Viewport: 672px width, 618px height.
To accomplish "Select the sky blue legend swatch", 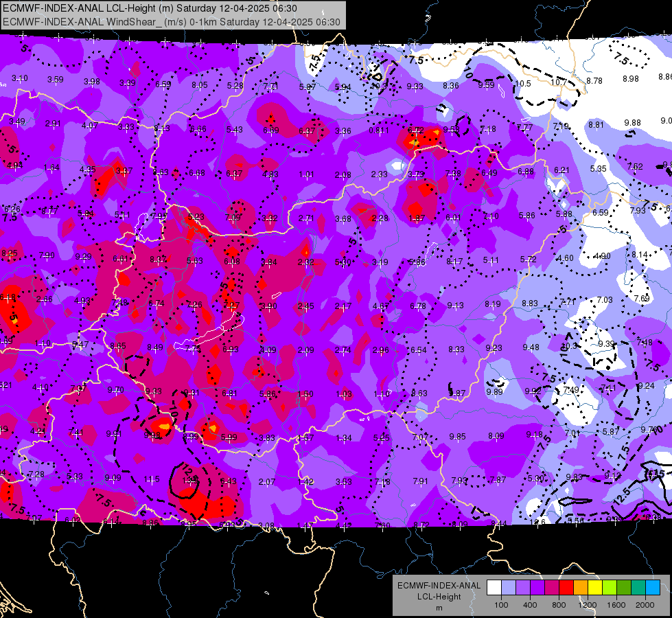I will coord(653,587).
